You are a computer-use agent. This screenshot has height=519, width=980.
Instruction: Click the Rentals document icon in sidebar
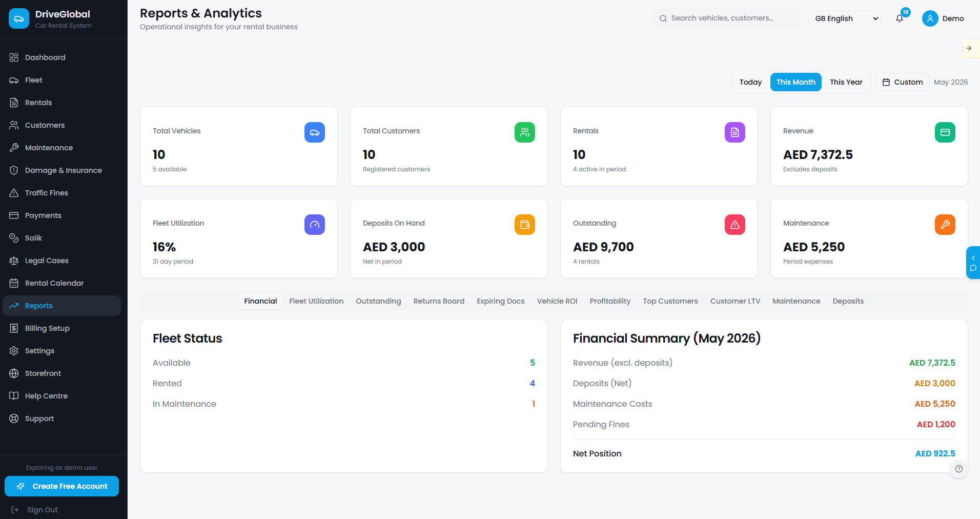14,103
